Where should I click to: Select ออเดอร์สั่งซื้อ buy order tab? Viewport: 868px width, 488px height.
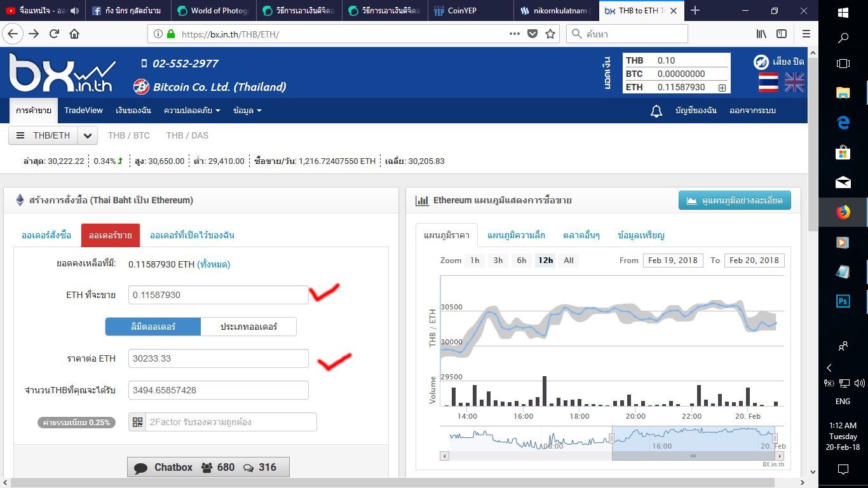coord(46,235)
